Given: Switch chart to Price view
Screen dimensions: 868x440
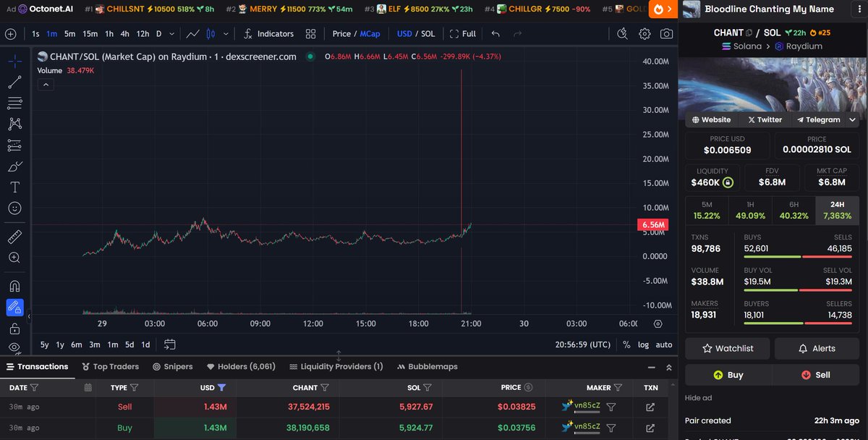Looking at the screenshot, I should tap(341, 34).
